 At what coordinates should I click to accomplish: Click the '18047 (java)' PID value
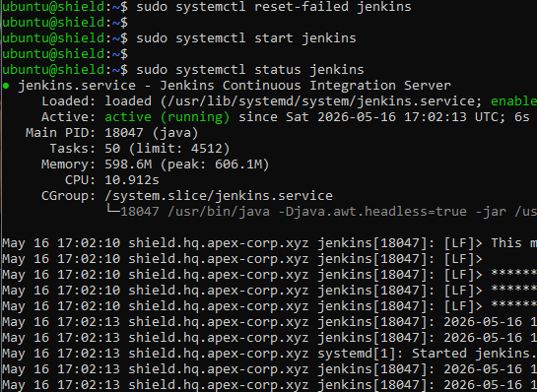pos(152,133)
